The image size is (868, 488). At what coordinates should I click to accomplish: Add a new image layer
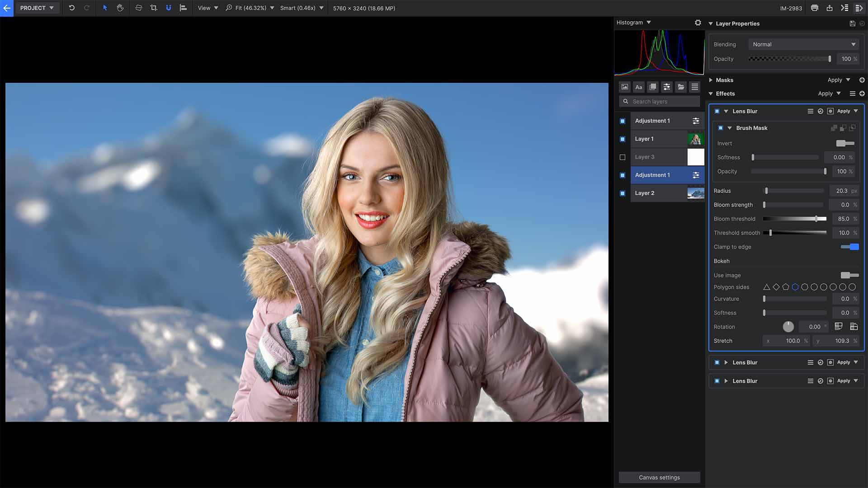[625, 87]
